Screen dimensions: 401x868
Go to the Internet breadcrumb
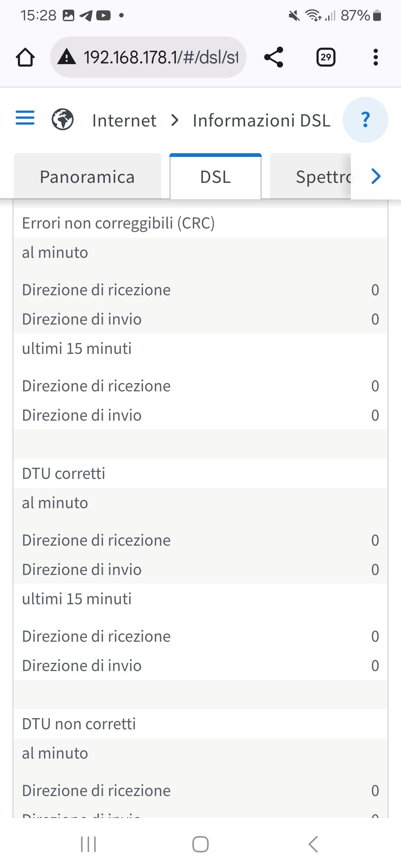pyautogui.click(x=124, y=121)
